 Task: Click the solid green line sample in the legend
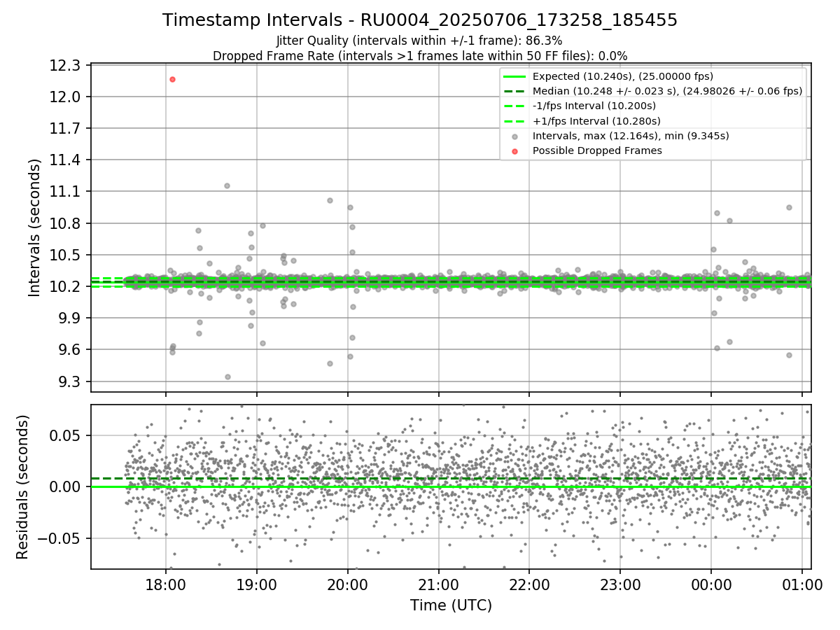click(514, 76)
